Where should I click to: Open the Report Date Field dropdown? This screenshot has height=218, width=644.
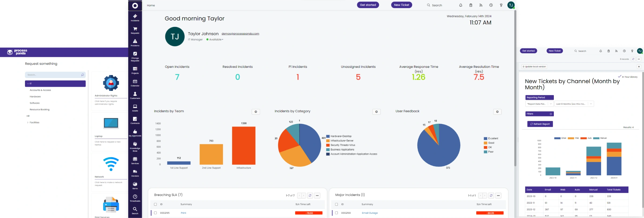point(539,104)
